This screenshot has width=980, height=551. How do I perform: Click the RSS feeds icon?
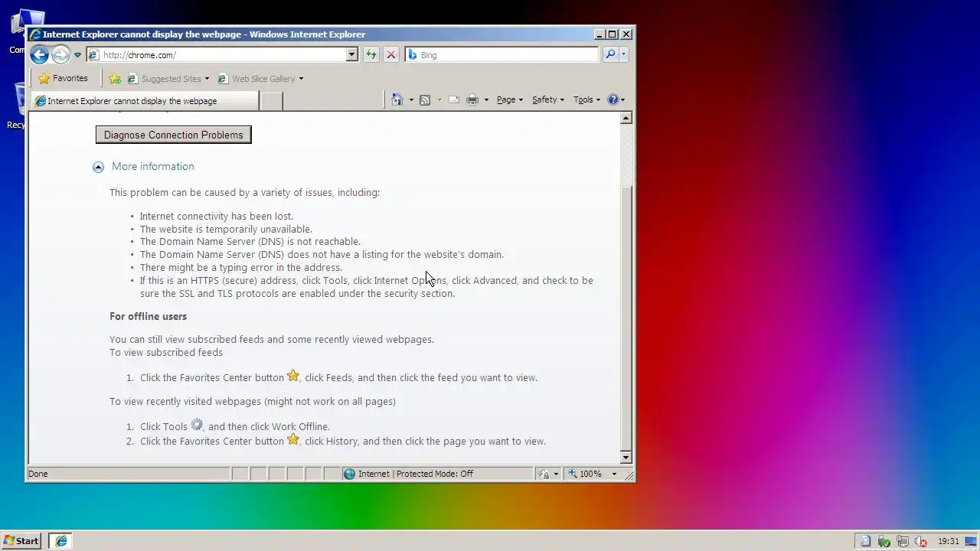click(x=425, y=99)
